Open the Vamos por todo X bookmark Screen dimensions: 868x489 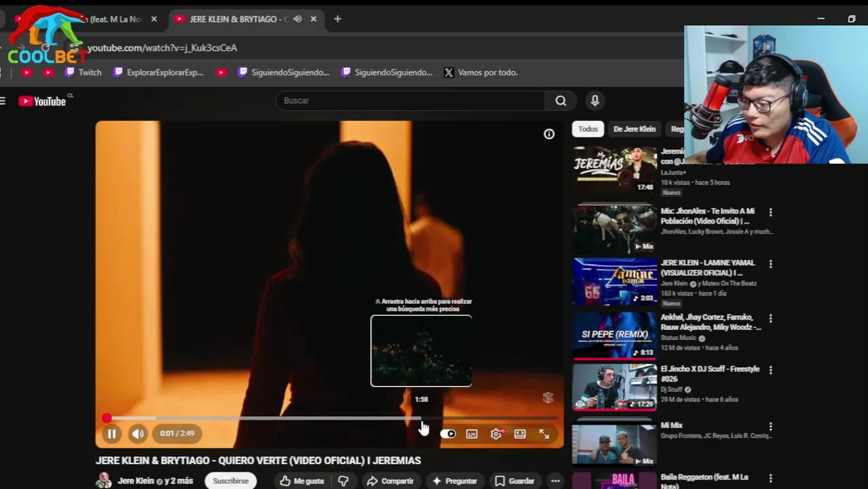(x=481, y=73)
